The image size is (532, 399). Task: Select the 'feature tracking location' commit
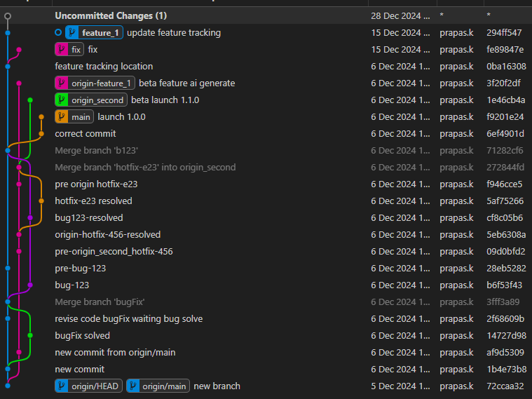point(104,67)
